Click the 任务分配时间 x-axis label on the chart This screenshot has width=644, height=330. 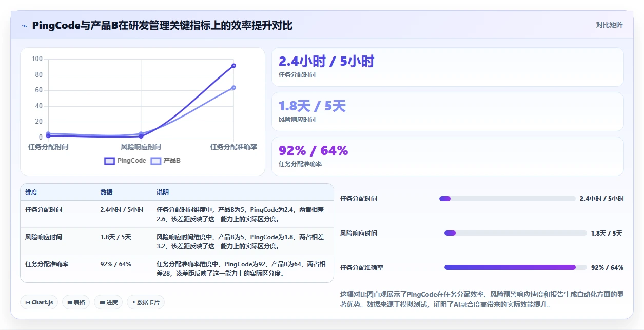tap(48, 147)
